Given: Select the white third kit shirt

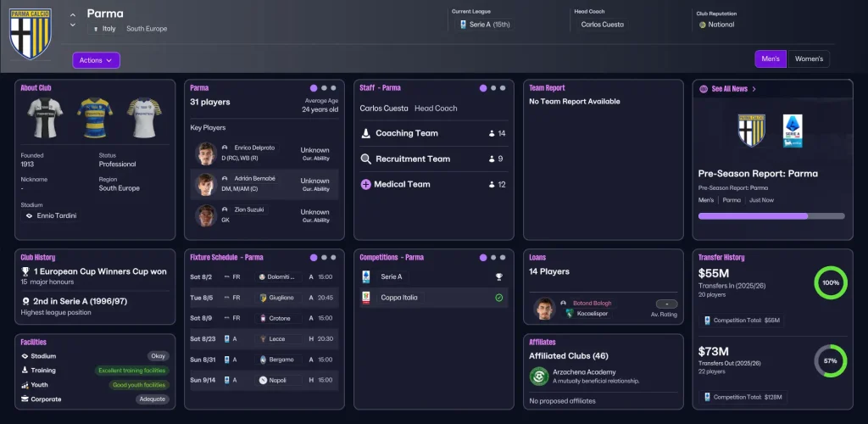Looking at the screenshot, I should 144,117.
